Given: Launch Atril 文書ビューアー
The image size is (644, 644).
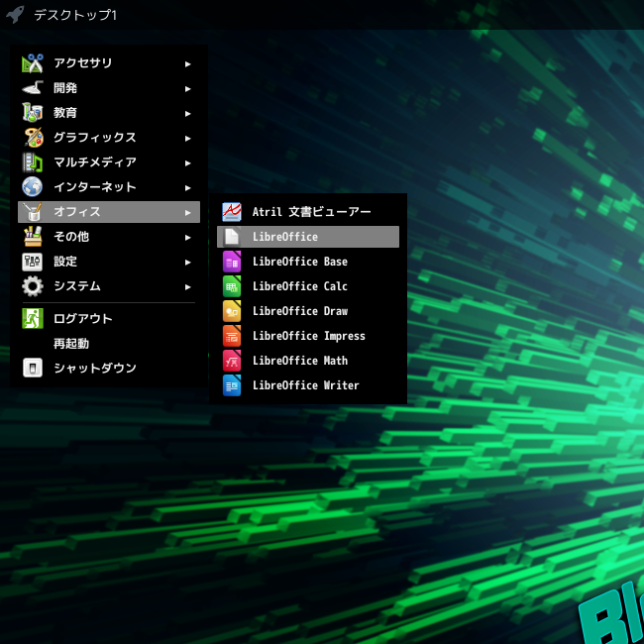Looking at the screenshot, I should (x=308, y=212).
